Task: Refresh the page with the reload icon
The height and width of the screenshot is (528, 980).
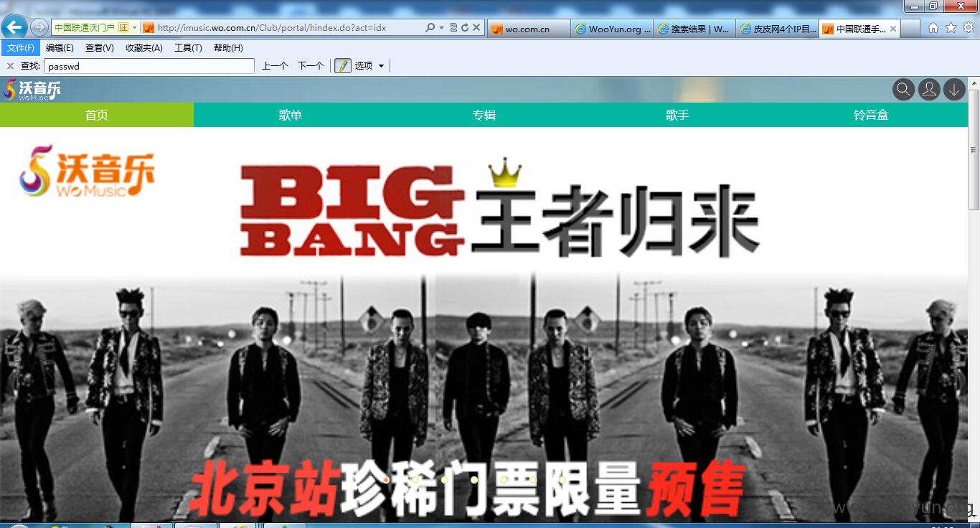Action: [x=464, y=27]
